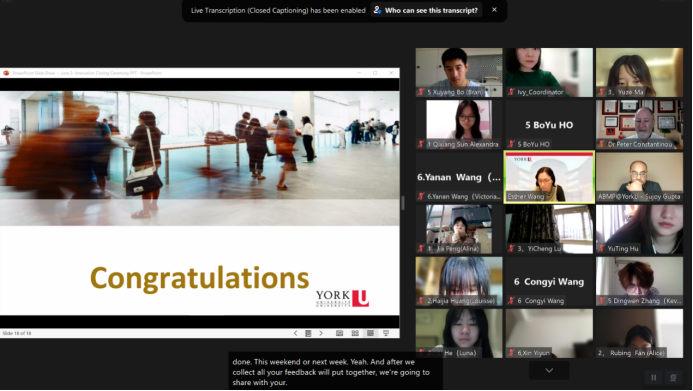Viewport: 693px width, 391px height.
Task: Click muted mic icon on Xuyang Bo tile
Action: [x=421, y=92]
